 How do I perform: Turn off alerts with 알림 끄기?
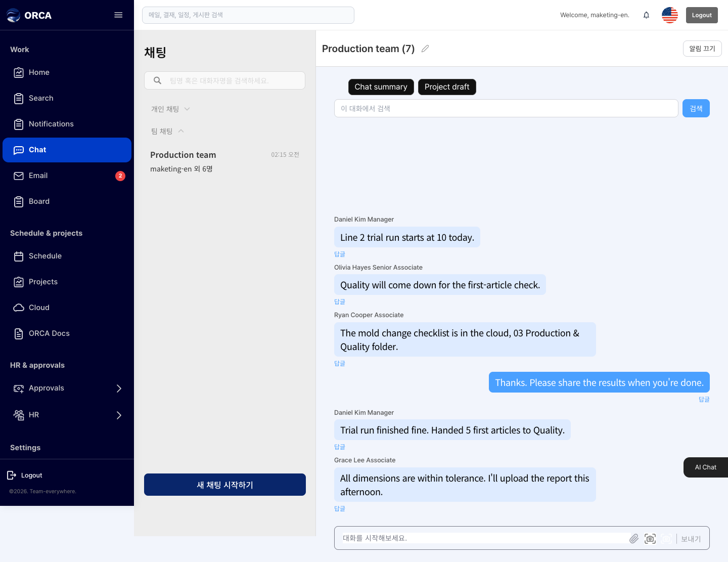pos(702,49)
